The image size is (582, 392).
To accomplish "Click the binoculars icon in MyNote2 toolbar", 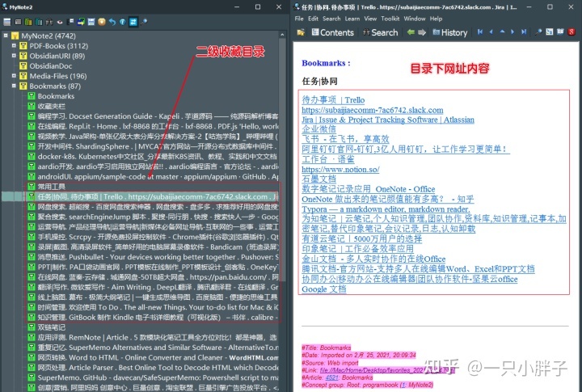I will pos(49,22).
